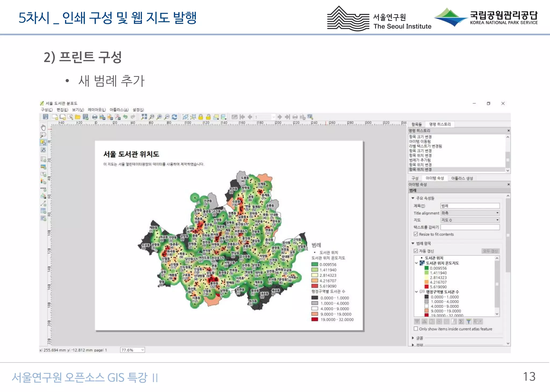550x392 pixels.
Task: Enable Only show items inside current atlas feature
Action: 416,329
